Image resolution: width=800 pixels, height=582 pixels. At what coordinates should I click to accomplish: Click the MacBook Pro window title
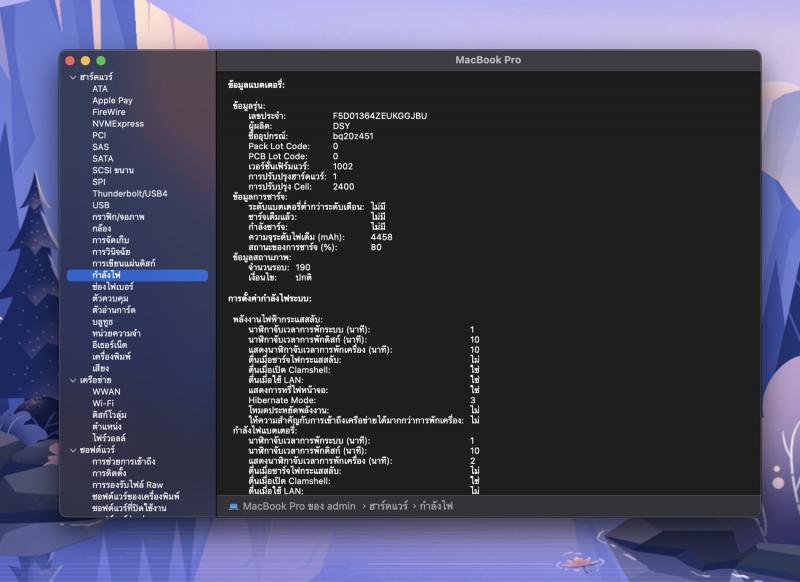pyautogui.click(x=488, y=60)
